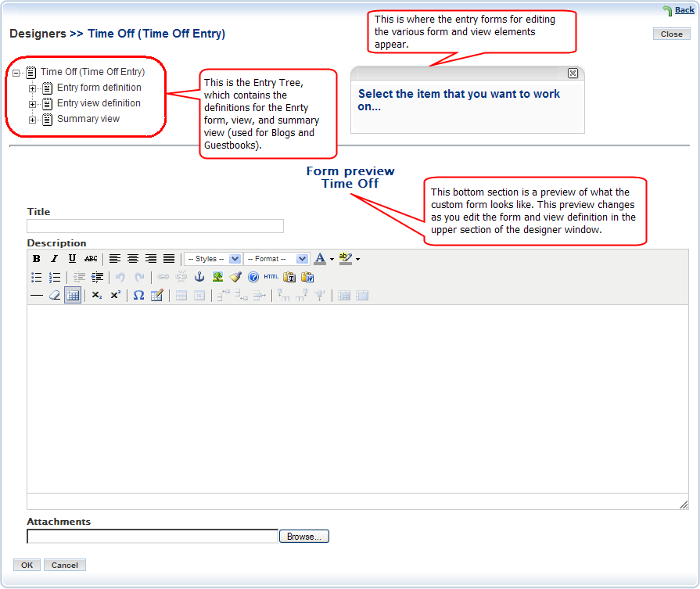Insert a horizontal rule
Viewport: 700px width, 589px height.
37,296
